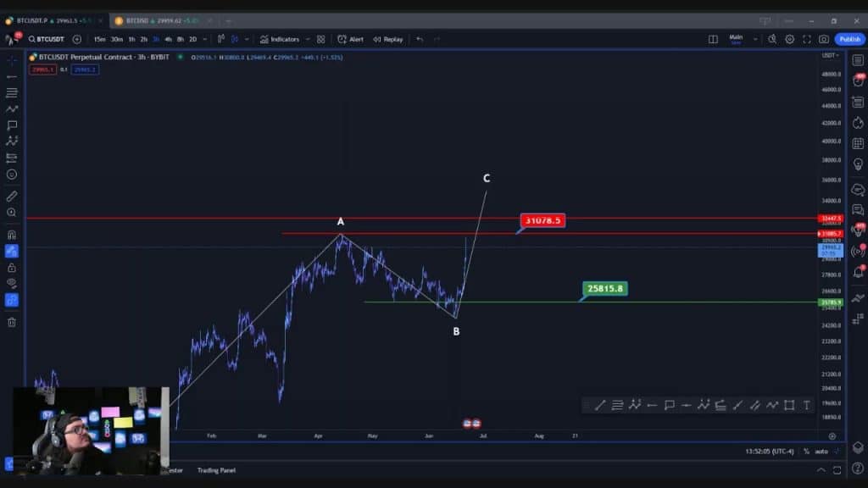868x488 pixels.
Task: Click the blue Publish button
Action: 849,39
